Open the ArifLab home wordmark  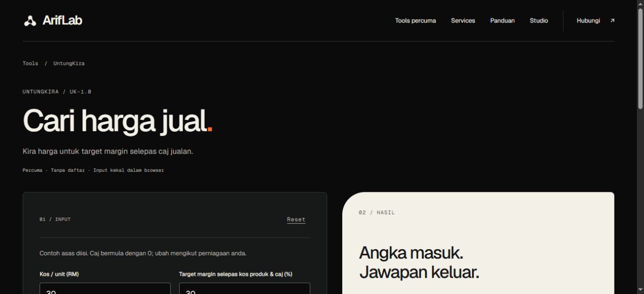point(62,21)
